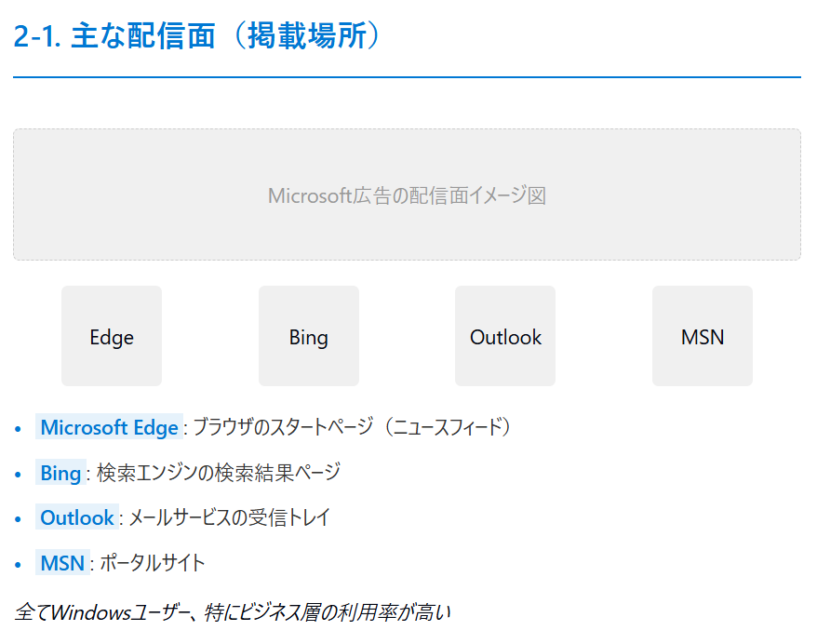Screen dimensions: 817x644
Task: Click the ポータルサイト description text
Action: (153, 563)
